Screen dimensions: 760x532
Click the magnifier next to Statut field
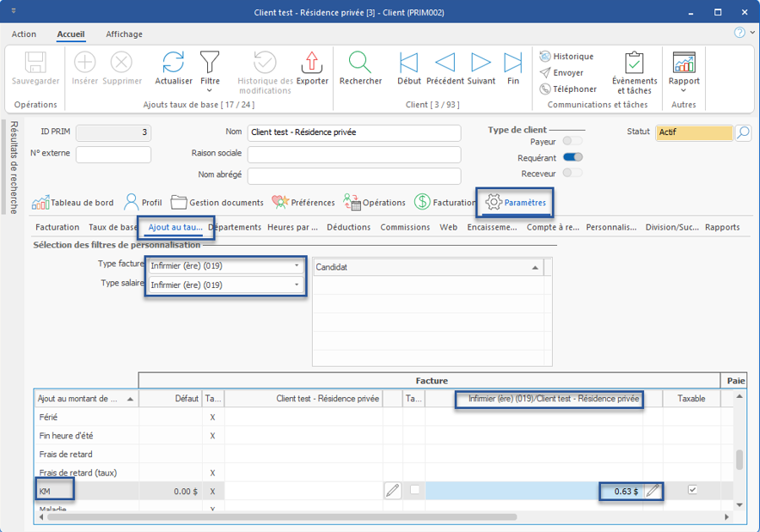(744, 133)
